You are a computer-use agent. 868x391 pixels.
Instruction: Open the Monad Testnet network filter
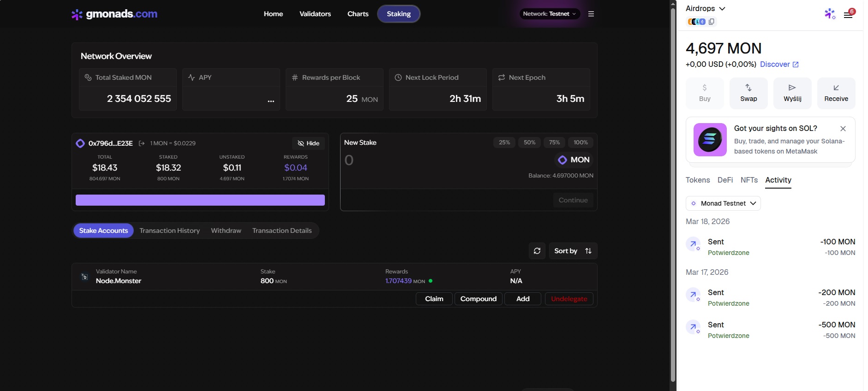pos(723,203)
